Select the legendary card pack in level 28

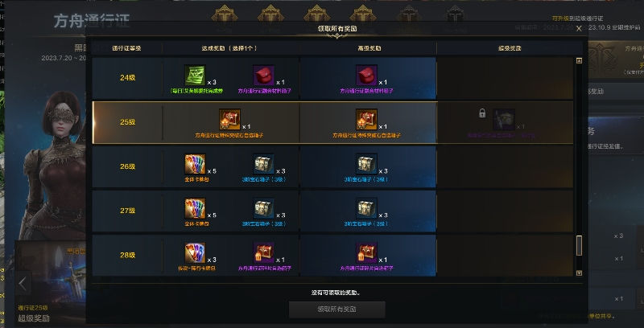(x=195, y=253)
